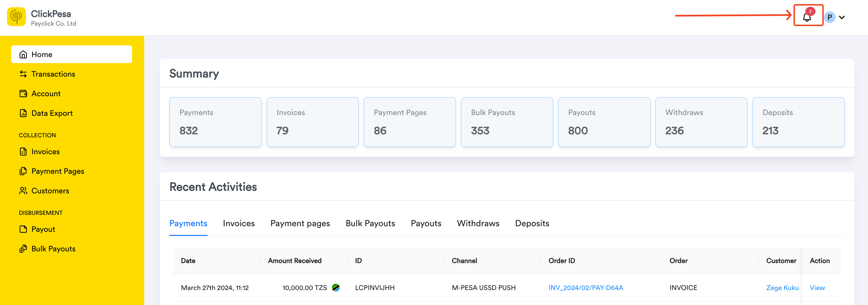Click the Data Export file icon

pos(23,113)
